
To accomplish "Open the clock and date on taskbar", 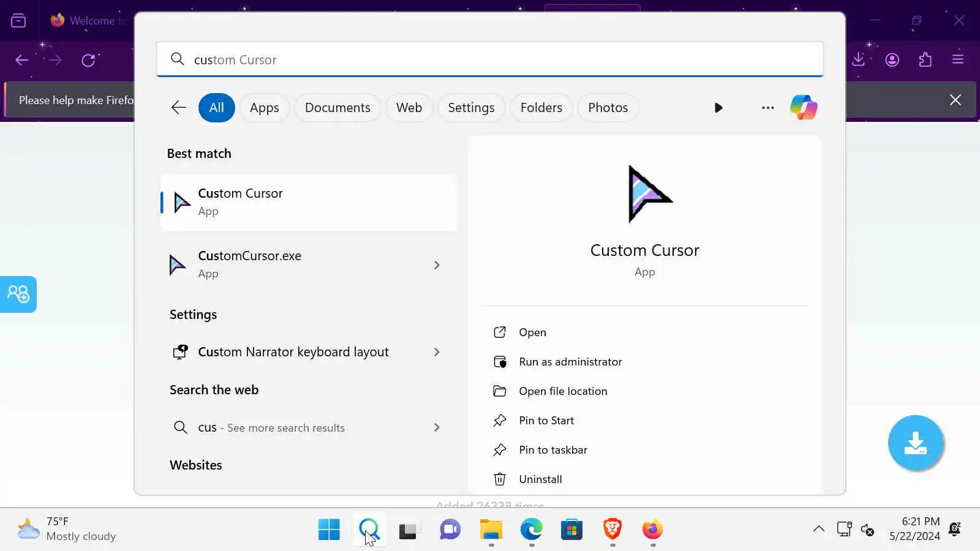I will click(914, 529).
